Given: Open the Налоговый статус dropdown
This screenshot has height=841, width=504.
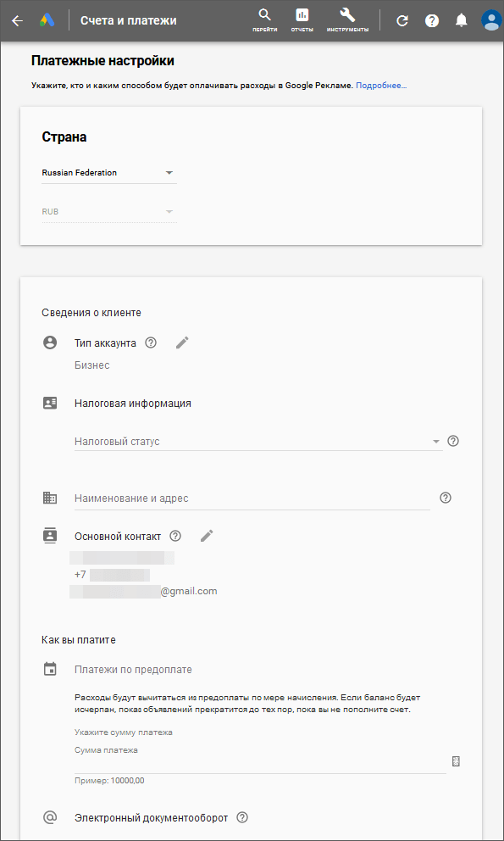Looking at the screenshot, I should point(258,442).
